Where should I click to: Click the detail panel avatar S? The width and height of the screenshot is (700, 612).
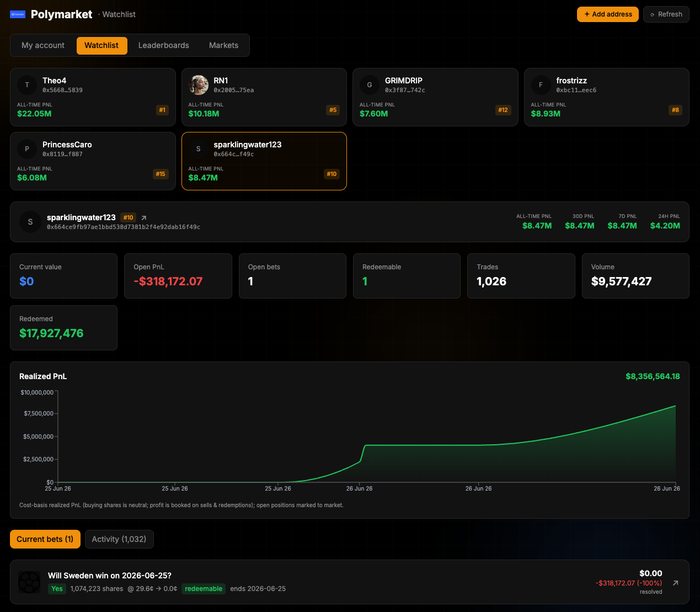pos(30,222)
